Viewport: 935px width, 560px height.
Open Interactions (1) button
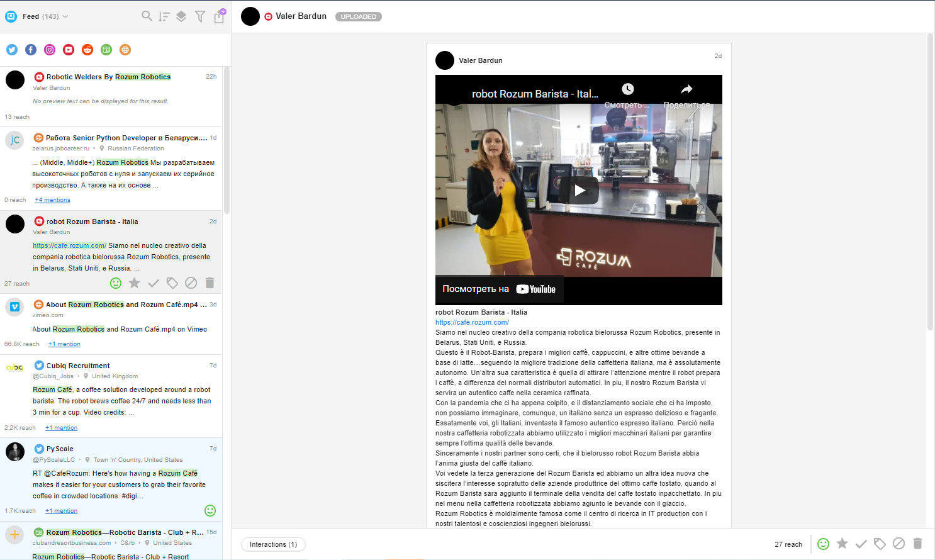click(273, 544)
